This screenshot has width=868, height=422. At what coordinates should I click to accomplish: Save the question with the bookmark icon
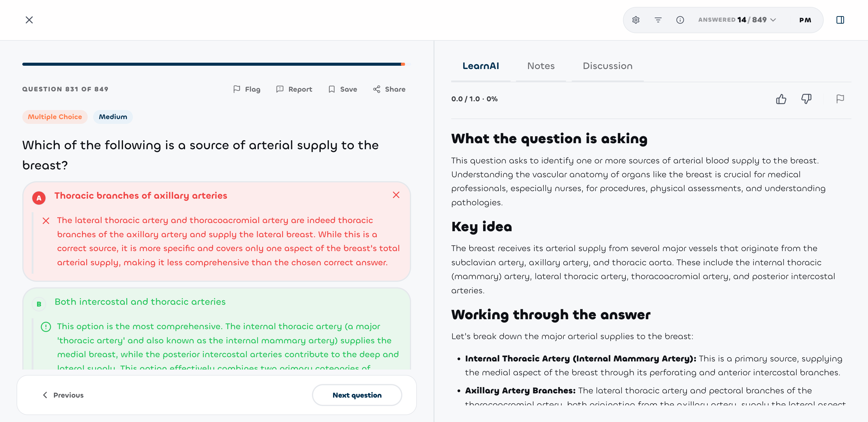pyautogui.click(x=343, y=89)
